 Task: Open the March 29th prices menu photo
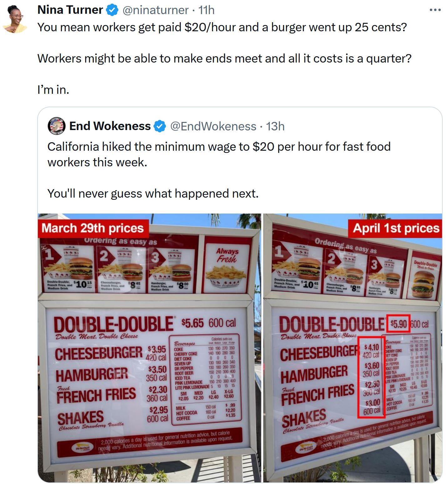coord(150,348)
